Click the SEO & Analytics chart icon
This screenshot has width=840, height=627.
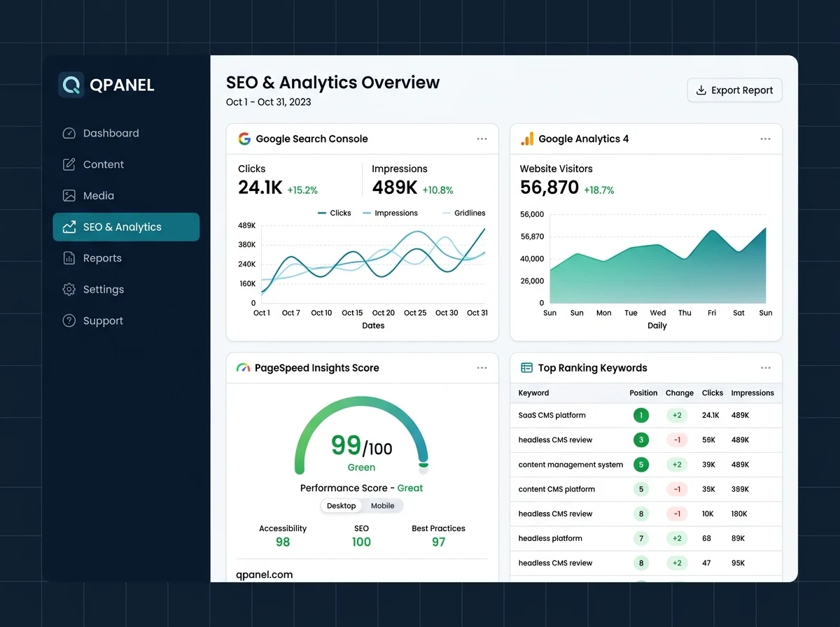69,227
